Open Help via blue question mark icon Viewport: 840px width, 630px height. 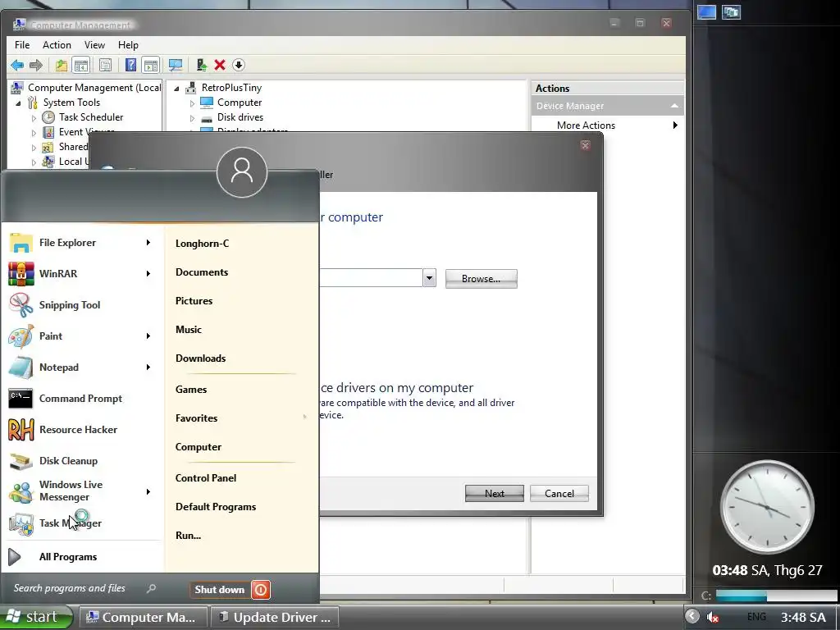pyautogui.click(x=130, y=65)
